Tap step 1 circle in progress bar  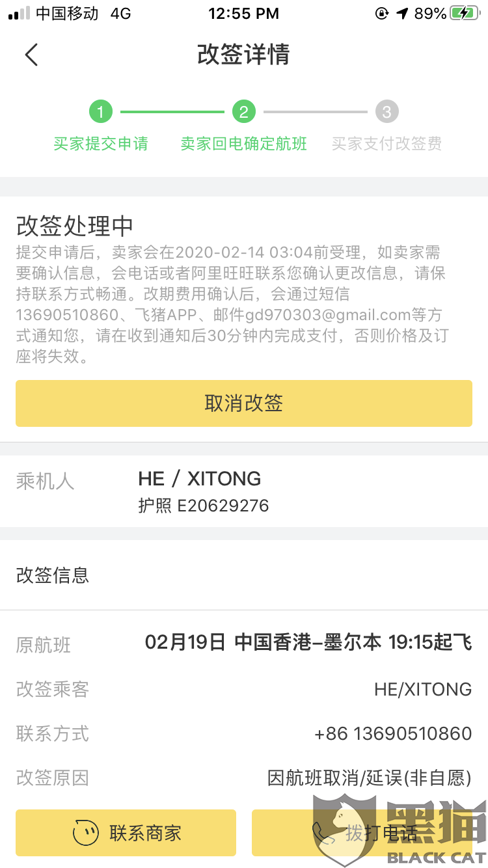101,112
